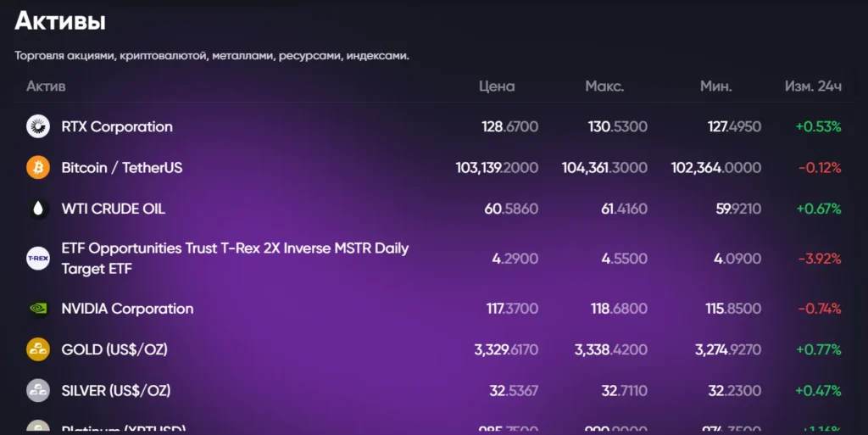The width and height of the screenshot is (868, 435).
Task: Open the NVIDIA Corporation asset
Action: click(x=127, y=309)
